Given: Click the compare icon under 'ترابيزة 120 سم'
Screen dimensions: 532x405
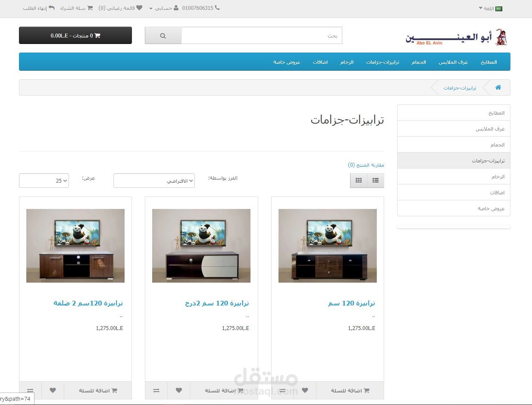Looking at the screenshot, I should [x=282, y=390].
